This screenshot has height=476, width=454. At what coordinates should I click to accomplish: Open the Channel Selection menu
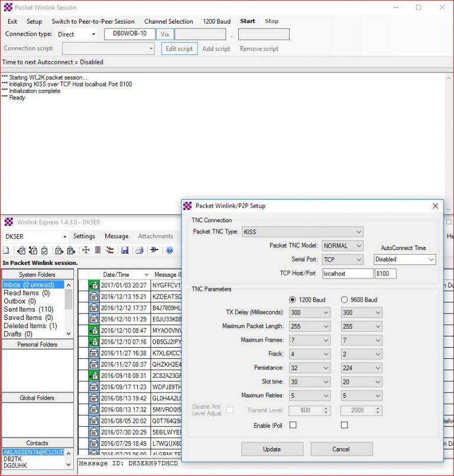tap(168, 21)
